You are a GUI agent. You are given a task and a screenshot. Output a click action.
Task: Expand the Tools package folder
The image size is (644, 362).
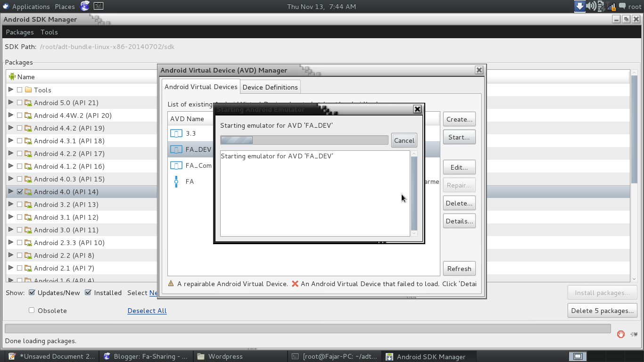[10, 90]
